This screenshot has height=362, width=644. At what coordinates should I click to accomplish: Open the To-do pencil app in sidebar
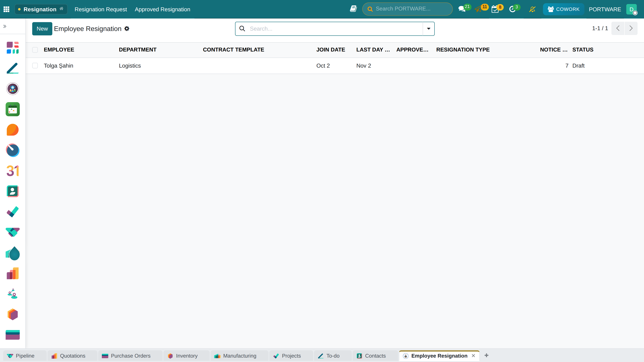pos(12,68)
